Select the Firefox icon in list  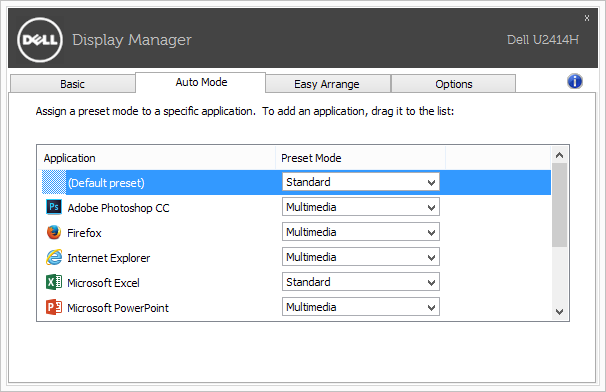tap(54, 232)
